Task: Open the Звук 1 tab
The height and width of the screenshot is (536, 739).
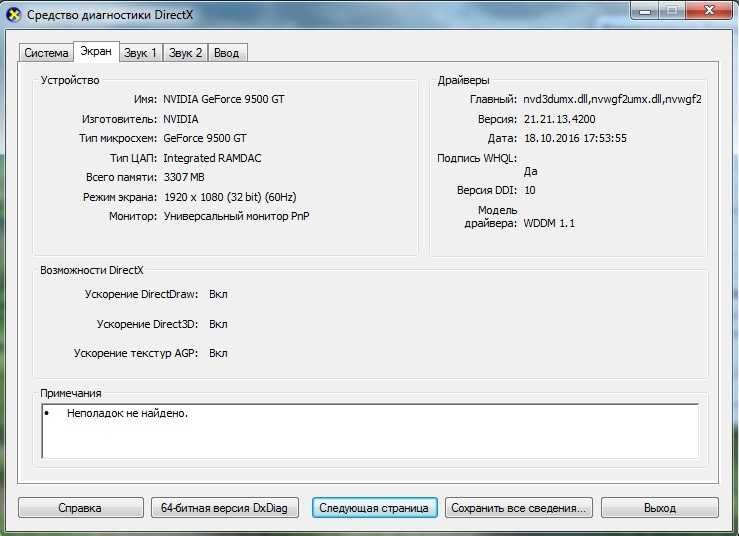Action: 140,53
